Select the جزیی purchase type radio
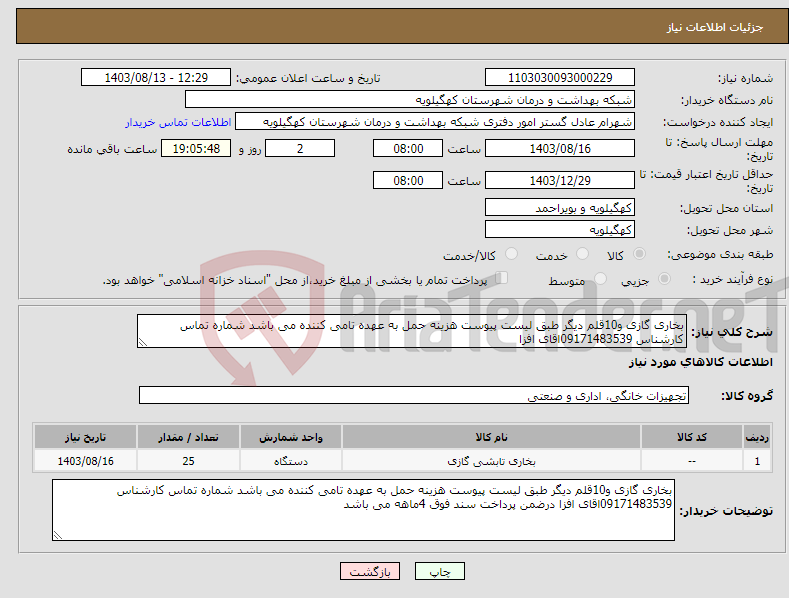This screenshot has width=789, height=598. click(x=664, y=278)
